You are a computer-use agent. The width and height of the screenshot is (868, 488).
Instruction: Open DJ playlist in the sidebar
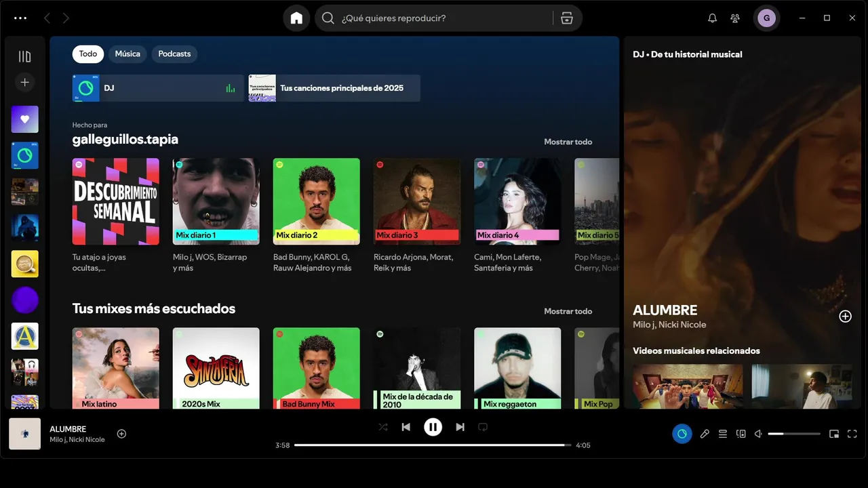pos(25,156)
